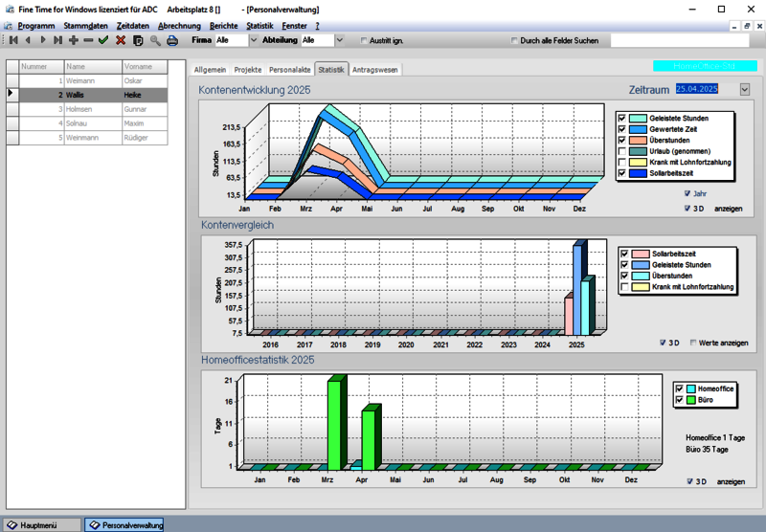Cancel changes with red X icon
The height and width of the screenshot is (532, 766).
[121, 40]
